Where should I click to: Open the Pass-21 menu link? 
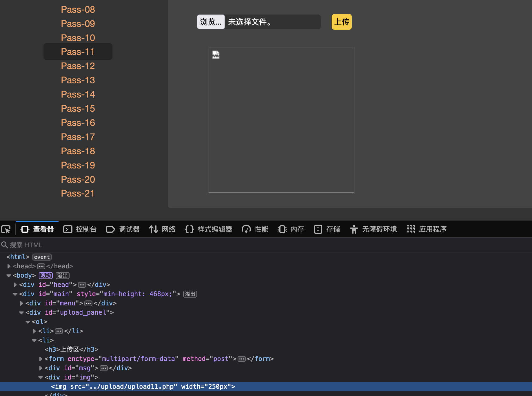pyautogui.click(x=78, y=193)
